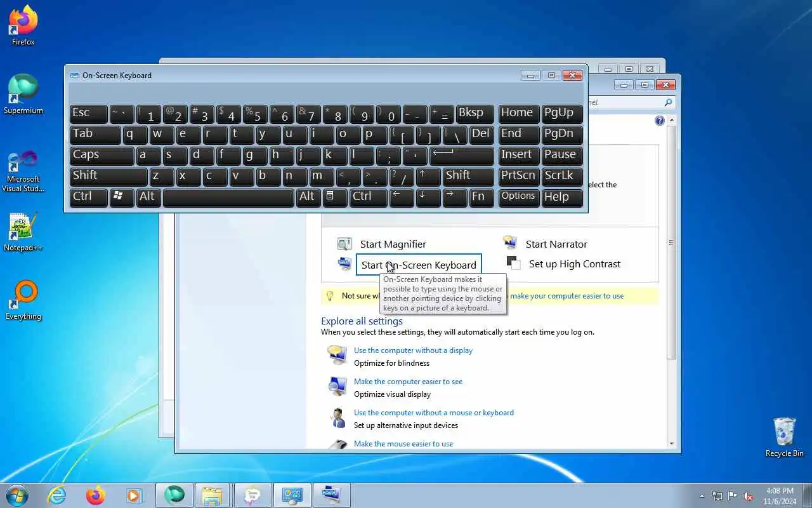Click the Windows logo key on keyboard

[122, 197]
